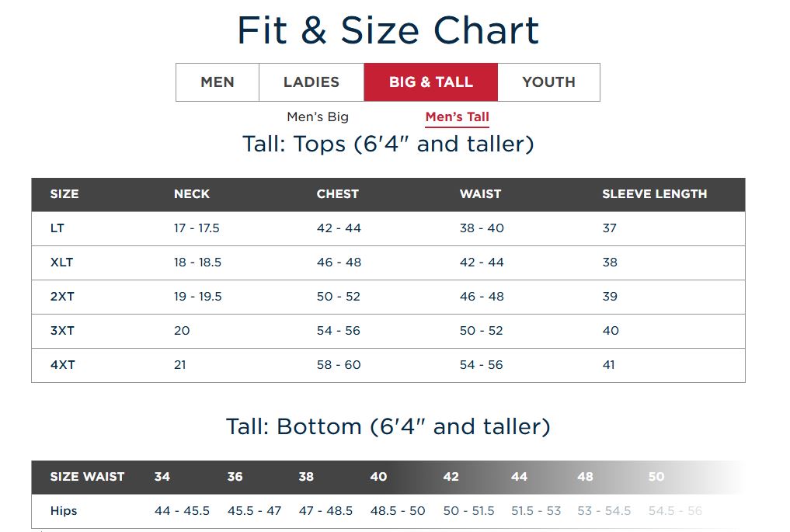Click the NECK column header
Viewport: 790px width, 532px height.
(x=191, y=194)
